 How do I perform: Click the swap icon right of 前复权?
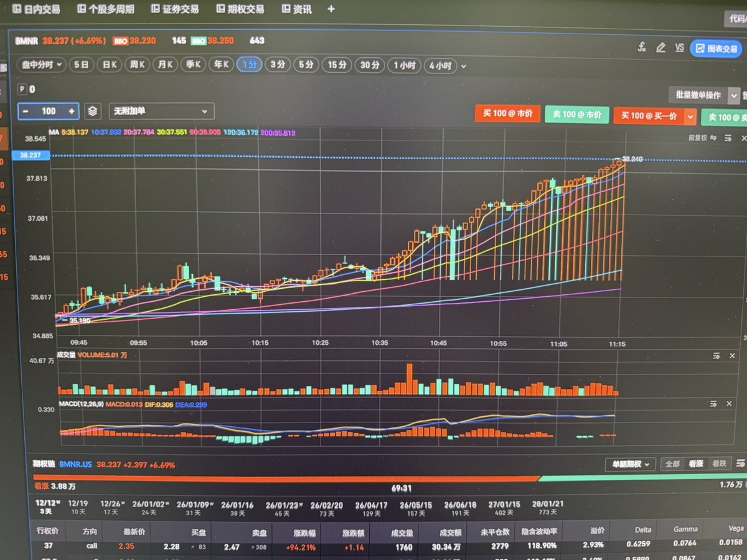[713, 138]
